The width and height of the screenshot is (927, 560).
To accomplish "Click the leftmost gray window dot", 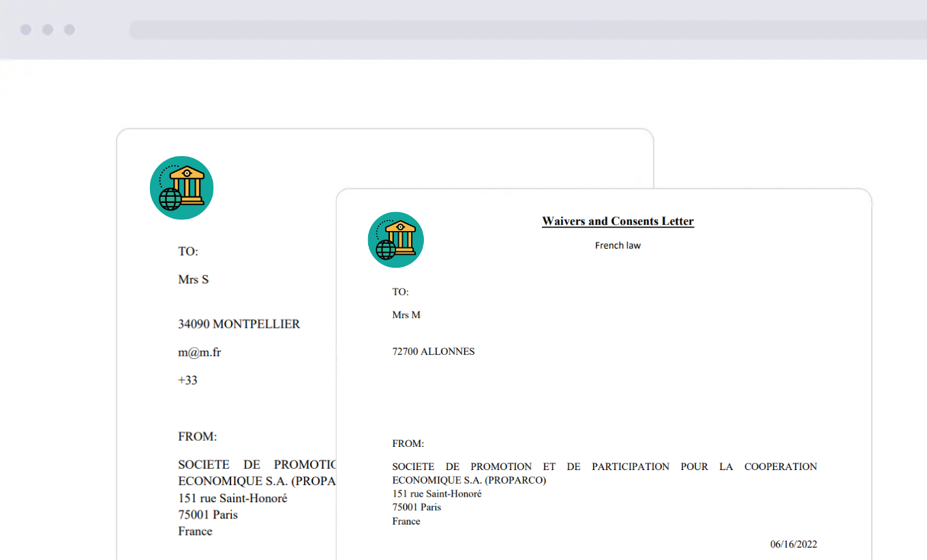I will pyautogui.click(x=26, y=30).
